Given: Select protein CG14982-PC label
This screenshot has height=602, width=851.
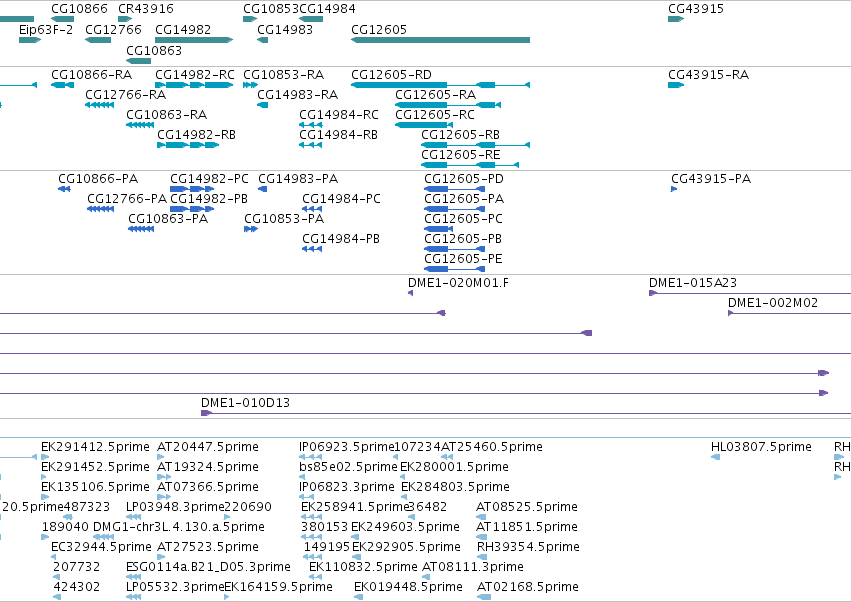Looking at the screenshot, I should pos(209,179).
